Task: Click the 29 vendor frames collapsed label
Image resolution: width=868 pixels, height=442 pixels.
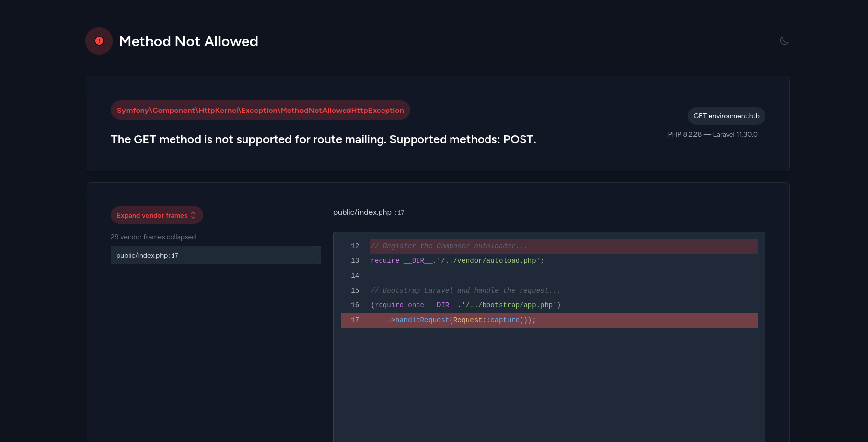Action: (153, 237)
